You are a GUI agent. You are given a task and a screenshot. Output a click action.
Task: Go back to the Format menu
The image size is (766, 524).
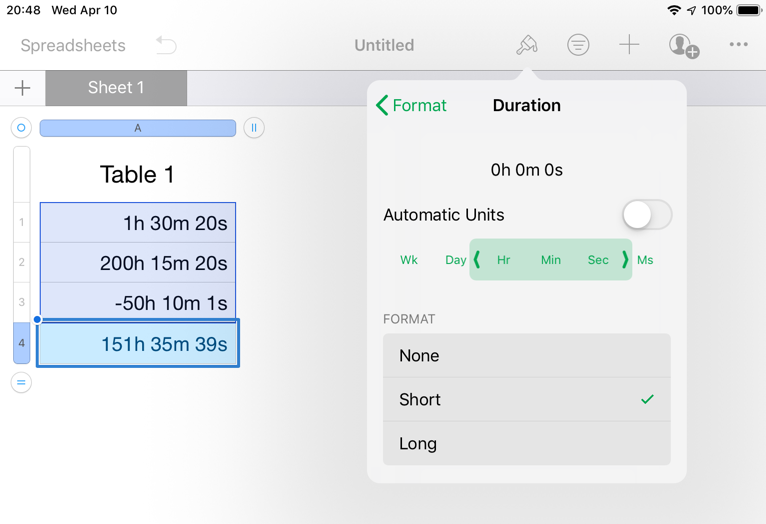tap(411, 105)
